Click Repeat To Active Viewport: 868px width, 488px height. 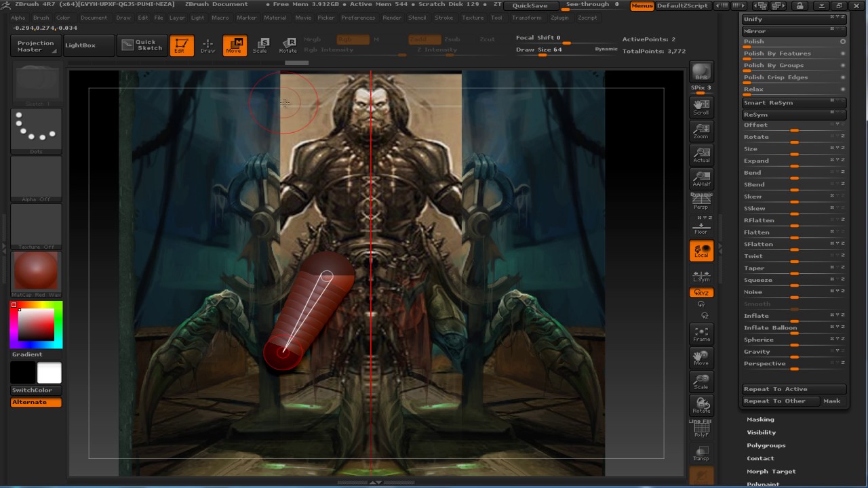794,389
